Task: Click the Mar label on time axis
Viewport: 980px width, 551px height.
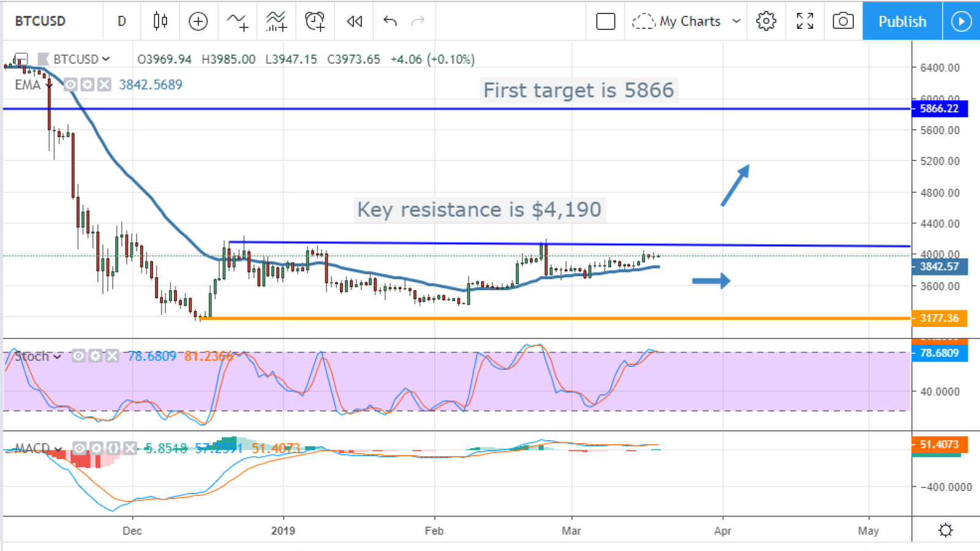Action: (571, 531)
